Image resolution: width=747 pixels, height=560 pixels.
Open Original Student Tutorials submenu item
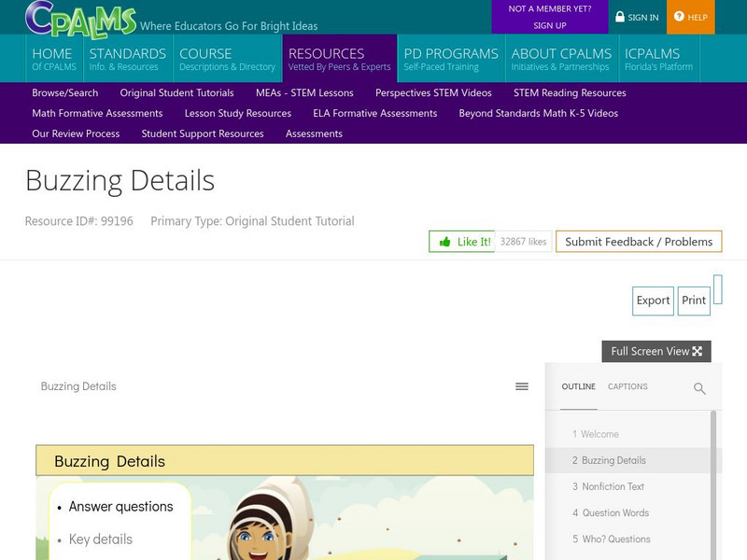pos(176,92)
